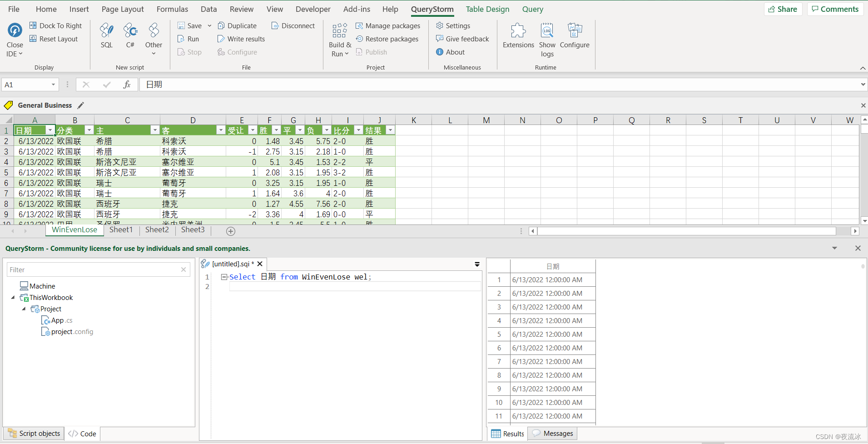The image size is (868, 444).
Task: Click inside the tree Filter search box
Action: 91,269
